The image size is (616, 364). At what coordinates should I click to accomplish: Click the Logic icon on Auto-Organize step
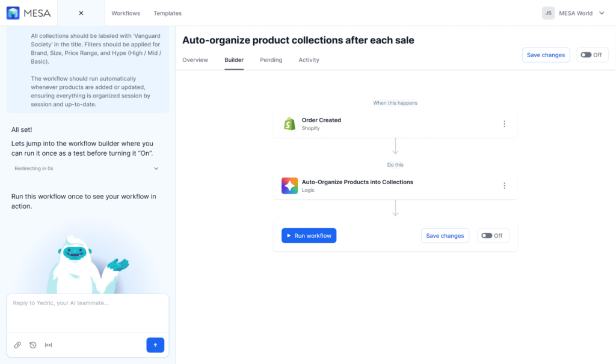[289, 185]
